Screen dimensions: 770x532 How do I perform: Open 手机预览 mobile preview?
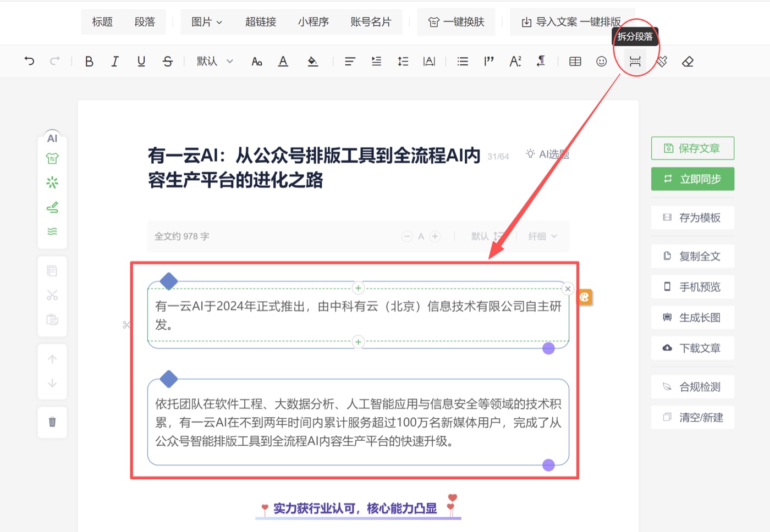pyautogui.click(x=692, y=287)
